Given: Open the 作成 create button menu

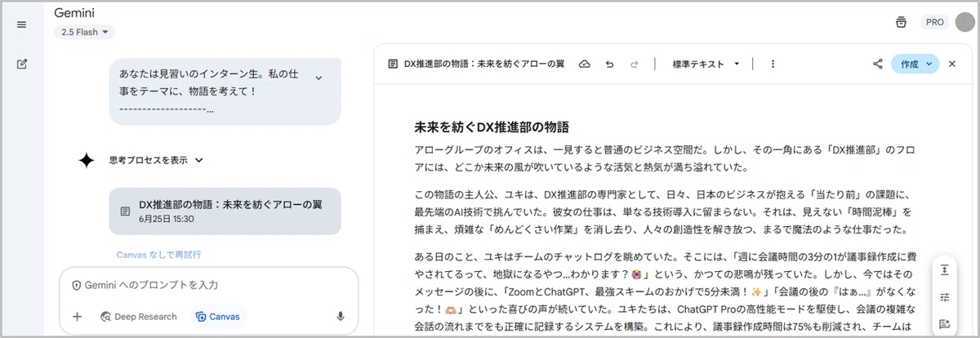Looking at the screenshot, I should [x=915, y=64].
